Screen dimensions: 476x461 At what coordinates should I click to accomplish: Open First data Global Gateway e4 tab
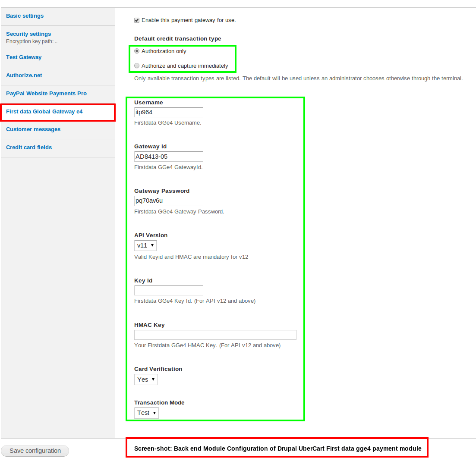pyautogui.click(x=44, y=112)
